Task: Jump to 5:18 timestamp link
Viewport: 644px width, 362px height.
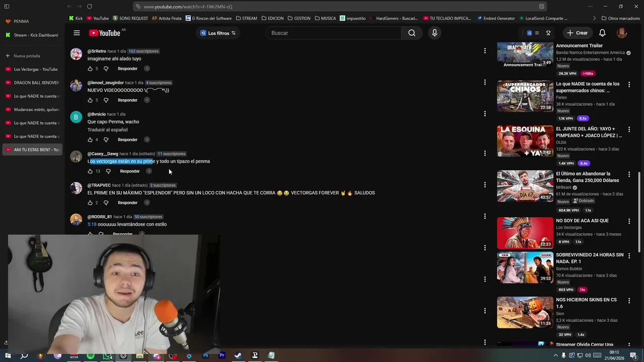Action: pyautogui.click(x=92, y=224)
